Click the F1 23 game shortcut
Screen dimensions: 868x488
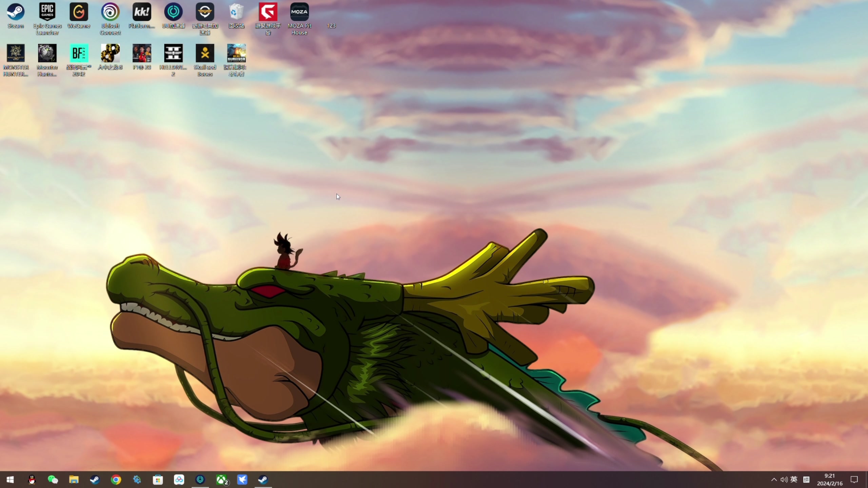coord(142,54)
